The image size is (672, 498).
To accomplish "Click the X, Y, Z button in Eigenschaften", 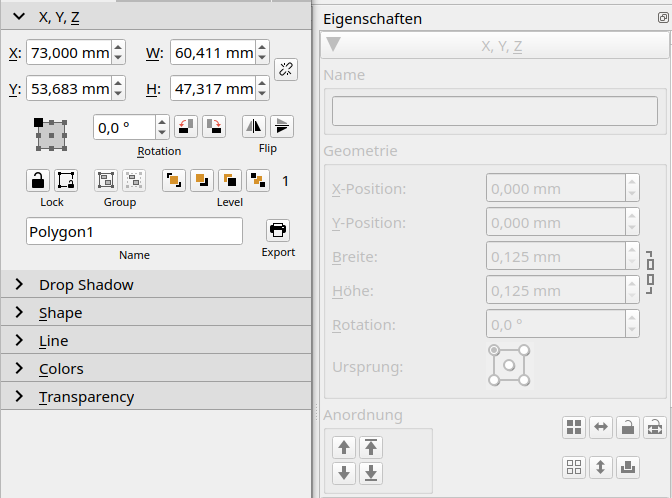I will (495, 47).
